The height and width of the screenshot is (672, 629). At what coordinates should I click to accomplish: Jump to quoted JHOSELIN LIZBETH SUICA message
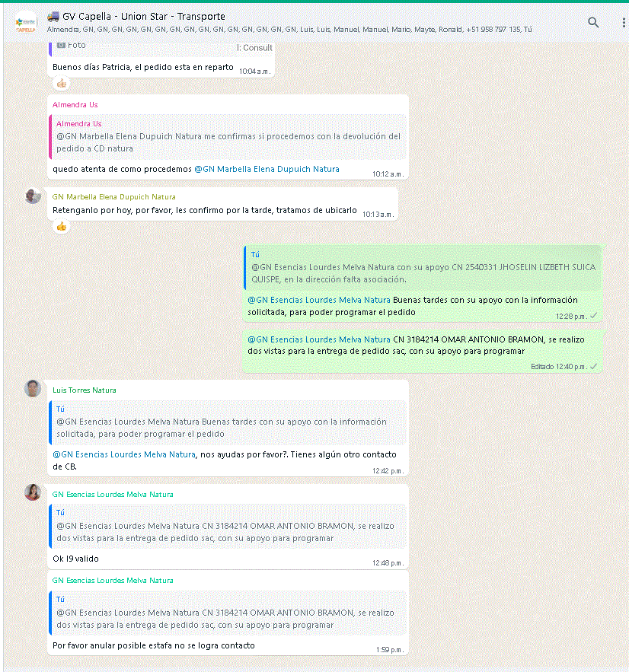click(423, 267)
